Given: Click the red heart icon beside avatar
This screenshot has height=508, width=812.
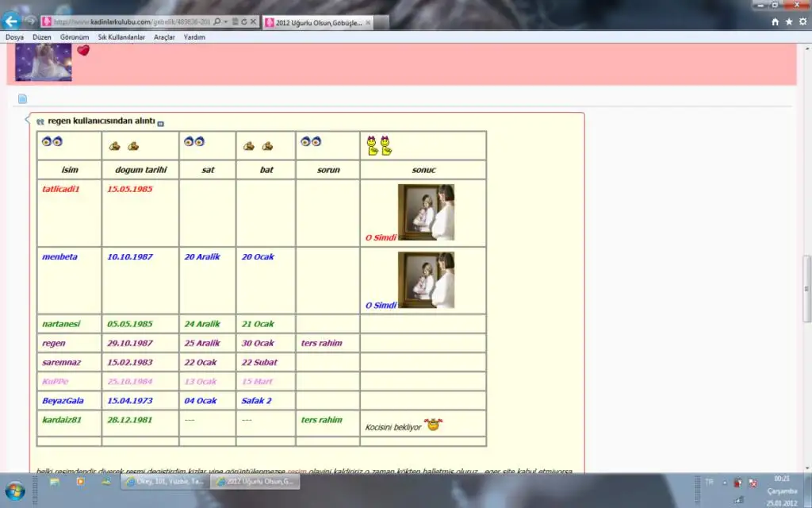Looking at the screenshot, I should [82, 50].
